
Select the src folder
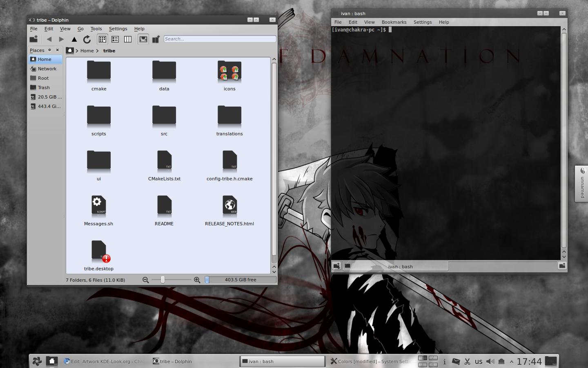click(x=164, y=120)
